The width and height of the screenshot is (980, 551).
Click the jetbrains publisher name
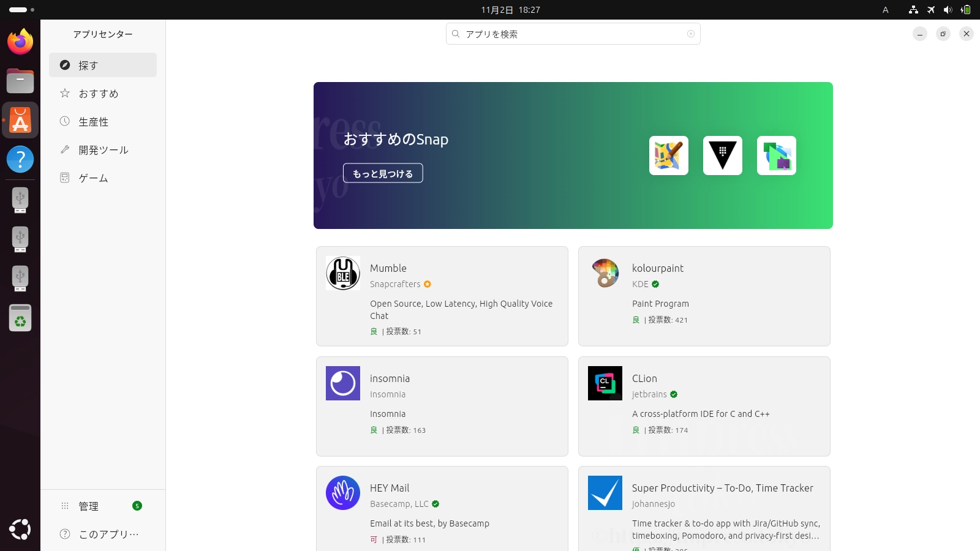coord(649,394)
